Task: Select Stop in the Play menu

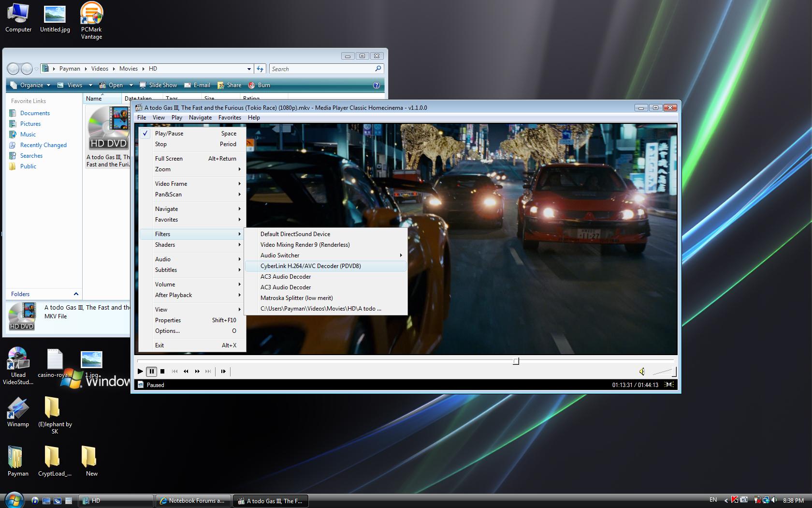Action: (x=192, y=144)
